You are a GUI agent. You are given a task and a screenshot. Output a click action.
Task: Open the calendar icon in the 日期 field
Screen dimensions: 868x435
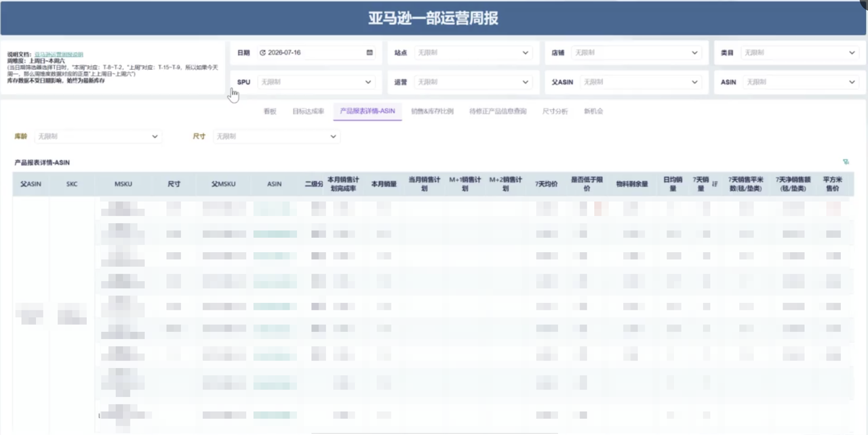tap(370, 52)
